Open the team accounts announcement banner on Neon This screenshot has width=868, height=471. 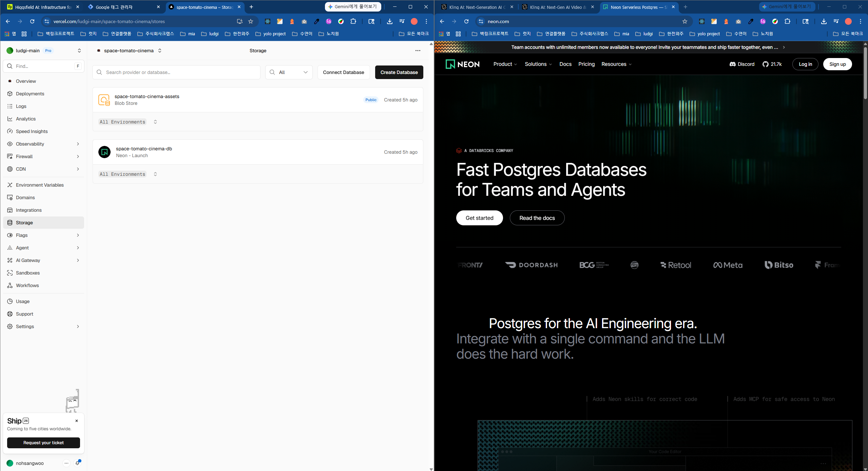[x=648, y=47]
